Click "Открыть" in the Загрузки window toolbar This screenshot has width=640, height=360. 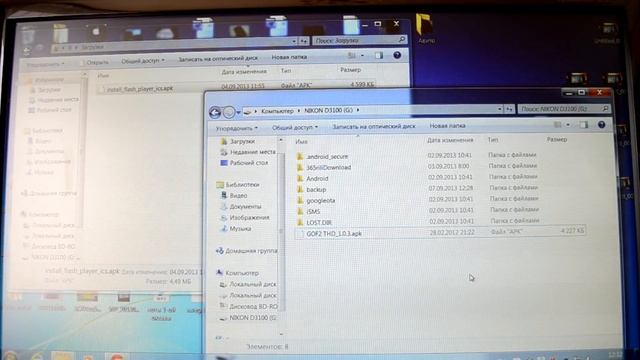[98, 62]
